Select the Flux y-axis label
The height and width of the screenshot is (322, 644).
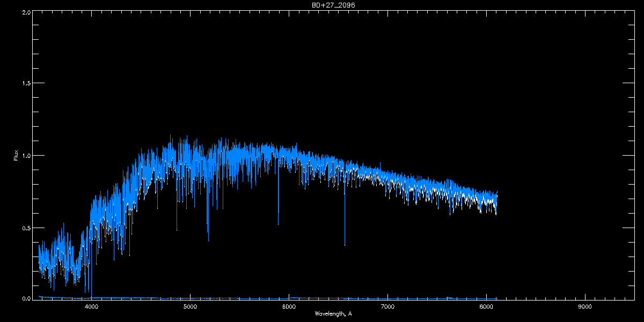[x=16, y=155]
